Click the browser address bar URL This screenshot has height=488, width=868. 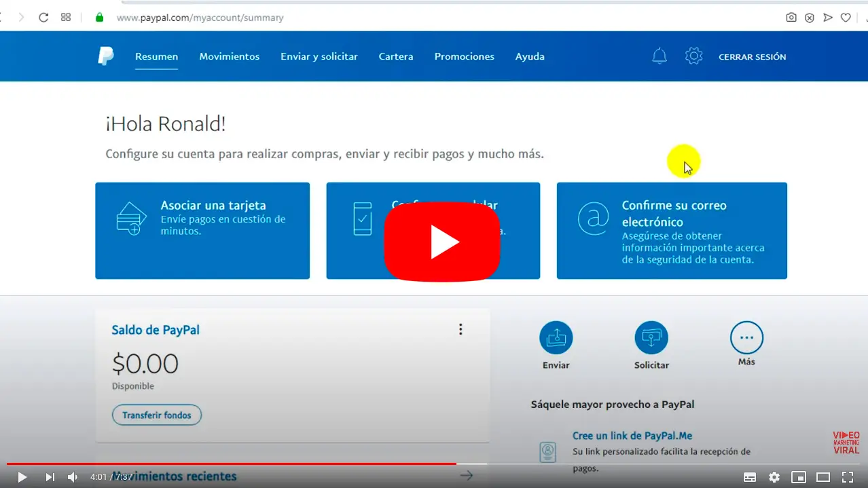(x=200, y=18)
